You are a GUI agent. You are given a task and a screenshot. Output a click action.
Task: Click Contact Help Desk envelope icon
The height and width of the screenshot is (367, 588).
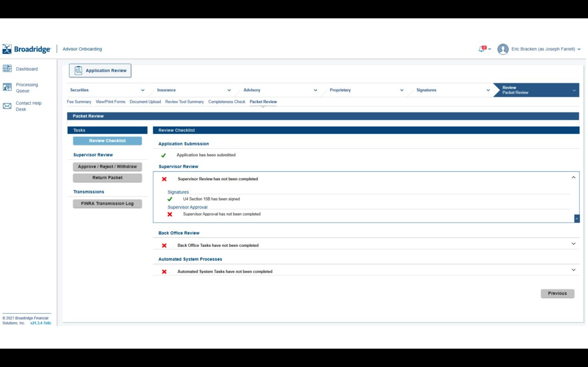[7, 106]
